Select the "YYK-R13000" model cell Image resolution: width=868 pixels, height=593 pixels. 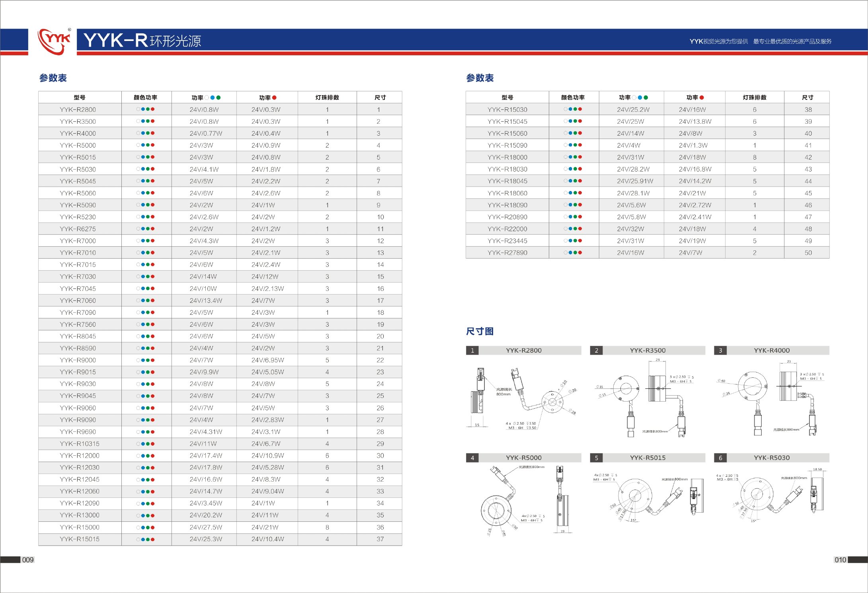pos(80,515)
